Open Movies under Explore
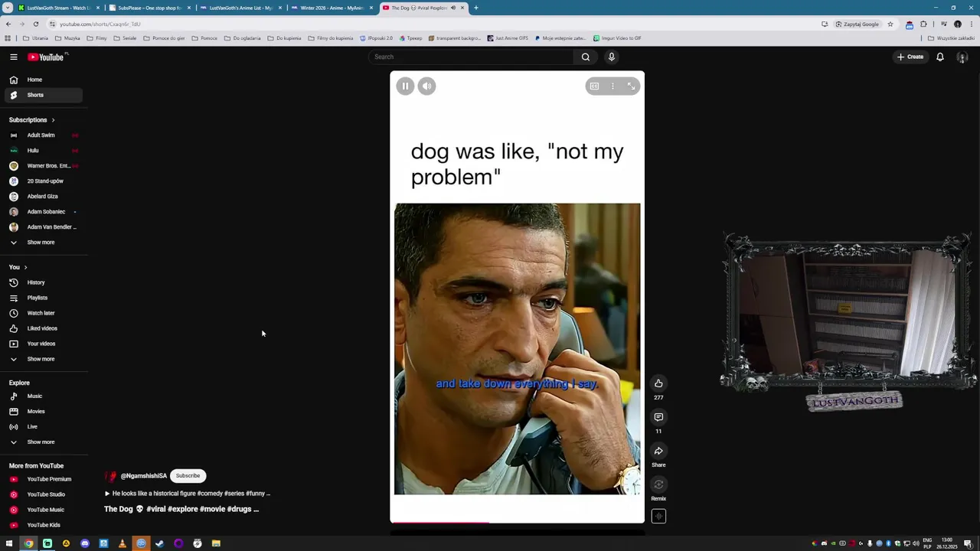 (x=43, y=411)
